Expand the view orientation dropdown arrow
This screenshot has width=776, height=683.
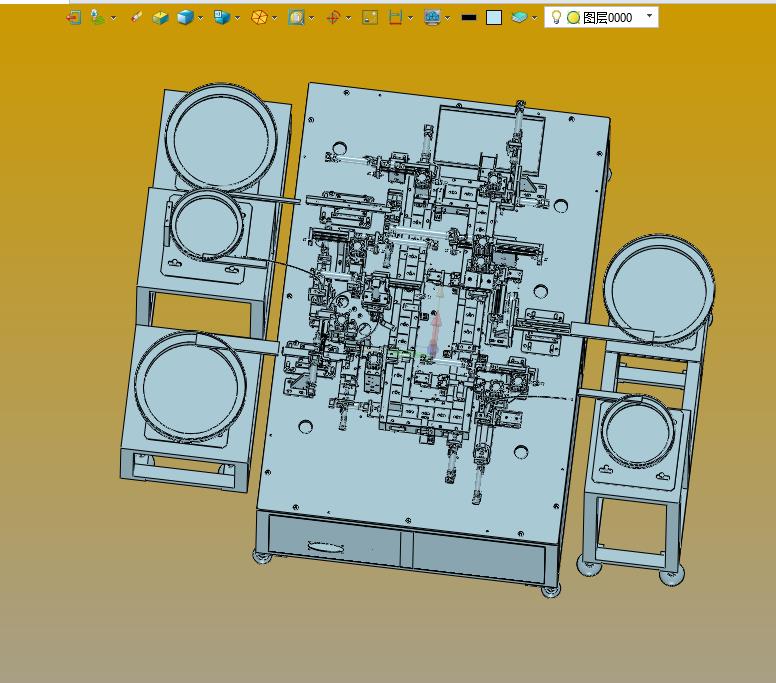coord(238,18)
